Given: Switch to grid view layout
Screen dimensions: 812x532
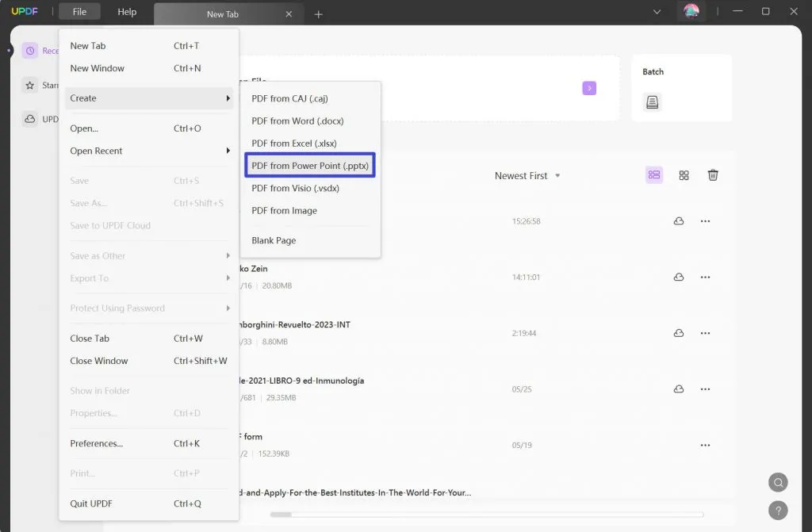Looking at the screenshot, I should coord(684,175).
